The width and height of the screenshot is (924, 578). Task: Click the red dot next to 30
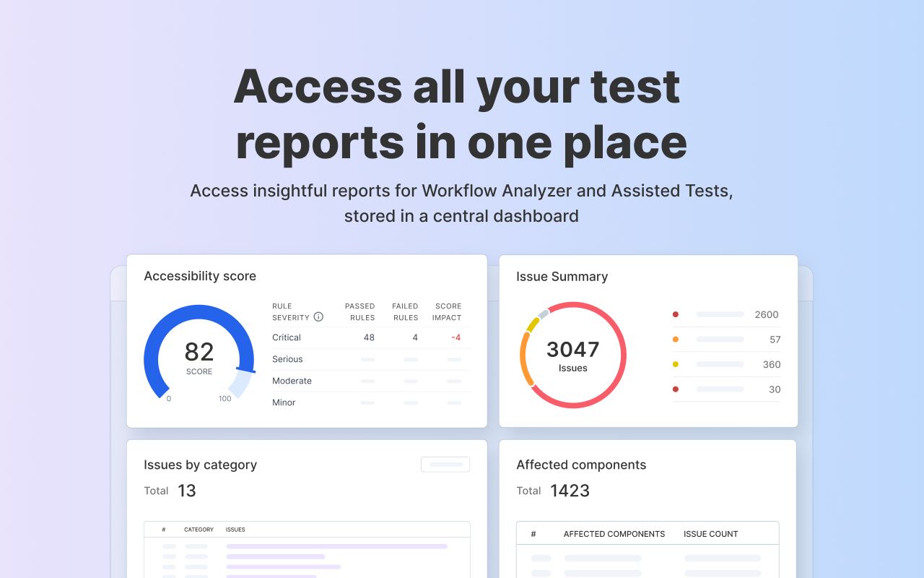pos(676,389)
